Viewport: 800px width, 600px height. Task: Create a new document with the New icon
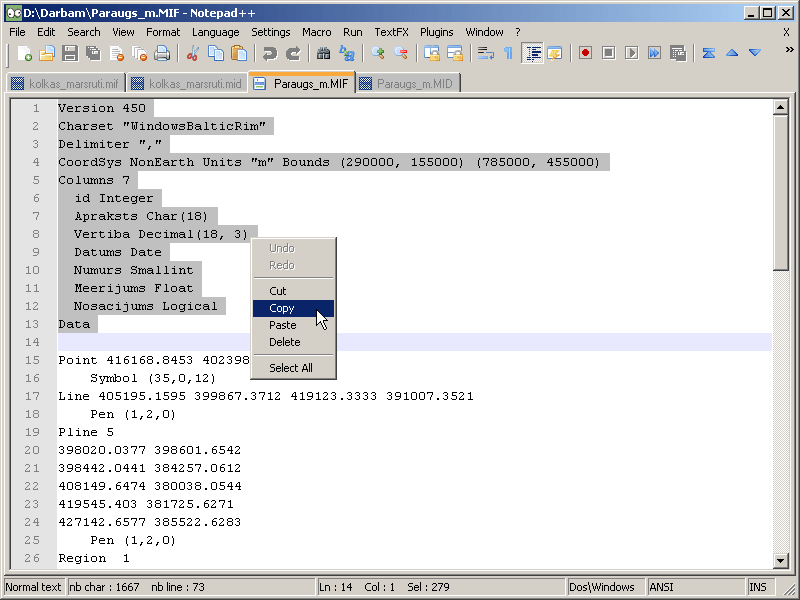24,53
